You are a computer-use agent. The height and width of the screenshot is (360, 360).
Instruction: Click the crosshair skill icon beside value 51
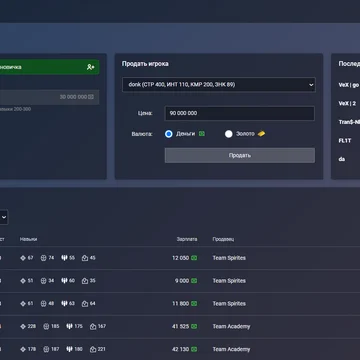tap(23, 281)
